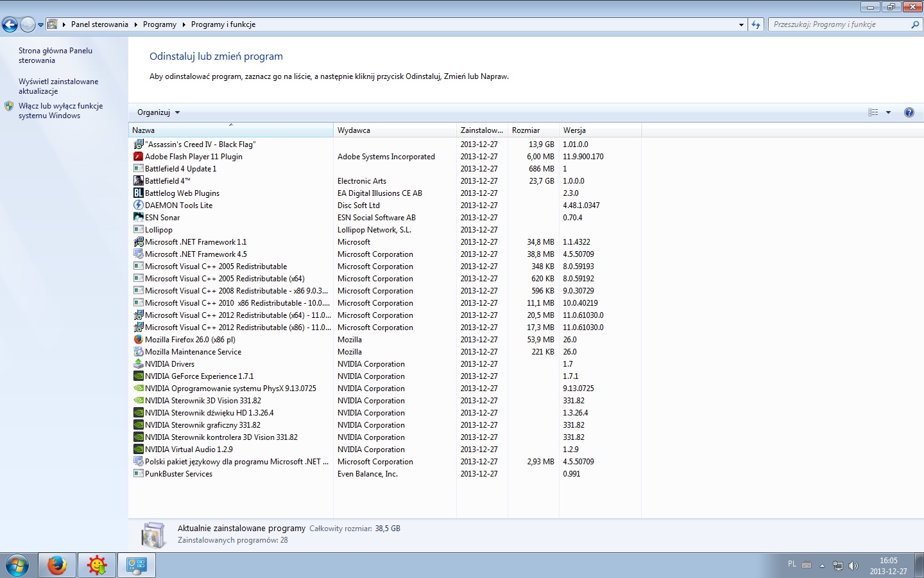The width and height of the screenshot is (924, 578).
Task: Click the Programy i funkcje breadcrumb
Action: (223, 24)
